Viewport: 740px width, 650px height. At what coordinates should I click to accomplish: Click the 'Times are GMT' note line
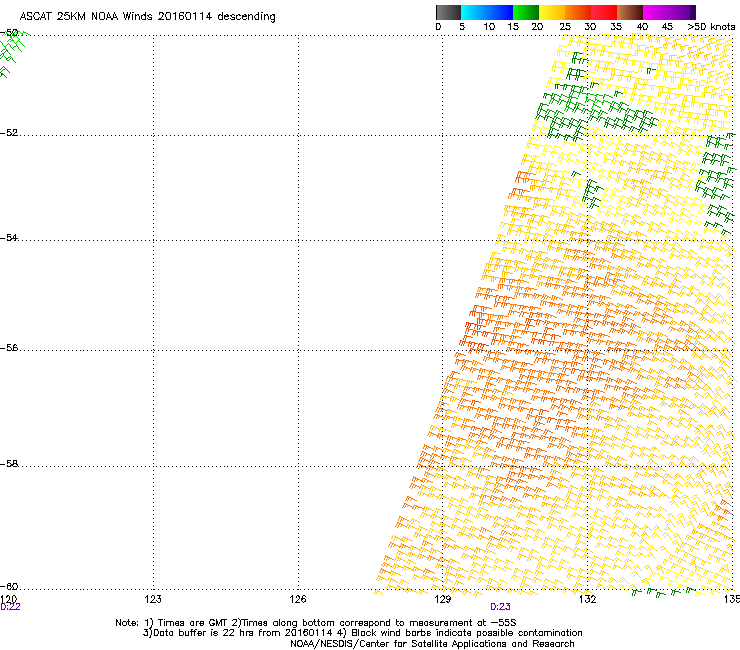pos(316,623)
